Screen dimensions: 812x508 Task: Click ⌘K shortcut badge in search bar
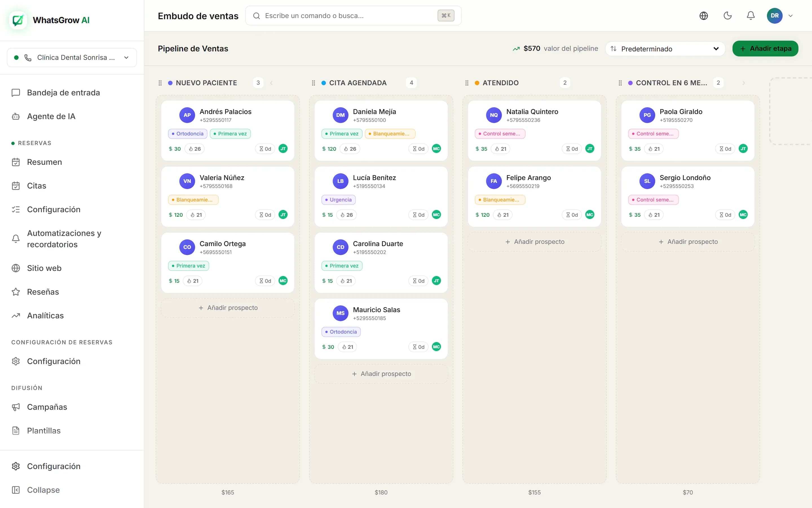click(x=446, y=16)
